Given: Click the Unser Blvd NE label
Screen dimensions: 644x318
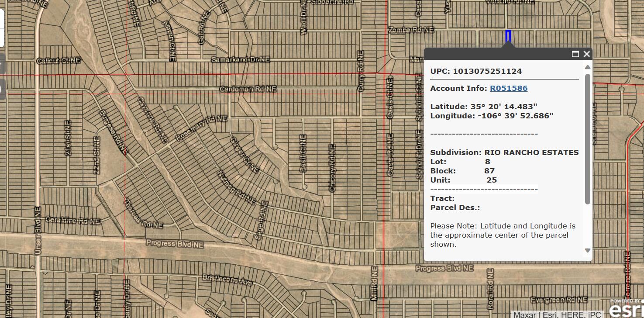Looking at the screenshot, I should coord(37,230).
